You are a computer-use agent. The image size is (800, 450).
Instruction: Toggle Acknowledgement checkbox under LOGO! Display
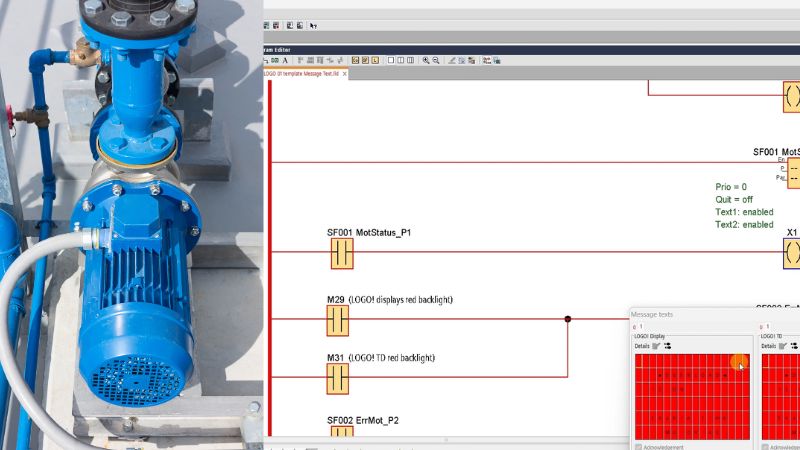638,447
